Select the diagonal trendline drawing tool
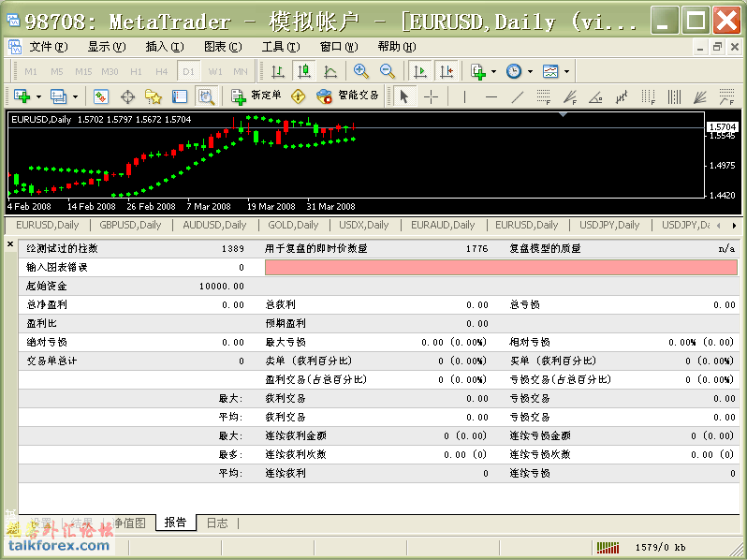This screenshot has width=747, height=560. pyautogui.click(x=518, y=96)
